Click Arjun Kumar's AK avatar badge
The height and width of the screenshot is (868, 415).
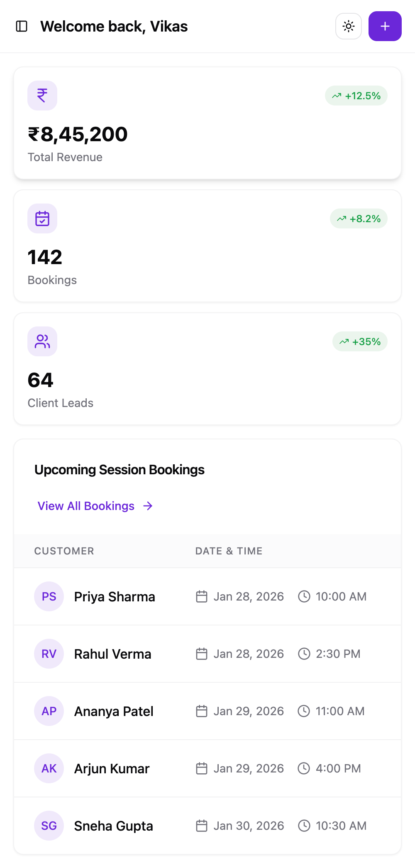[49, 768]
